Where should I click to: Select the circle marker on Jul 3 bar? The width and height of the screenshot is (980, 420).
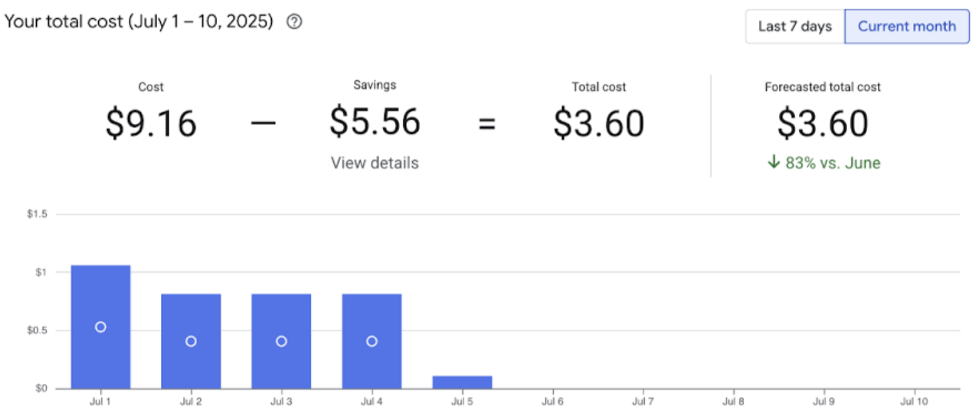(281, 341)
